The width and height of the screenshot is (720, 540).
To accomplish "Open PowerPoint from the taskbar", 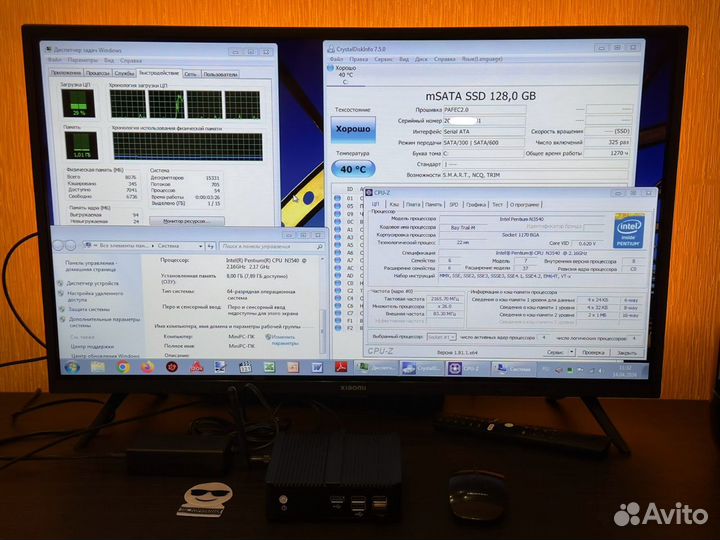I will point(293,367).
